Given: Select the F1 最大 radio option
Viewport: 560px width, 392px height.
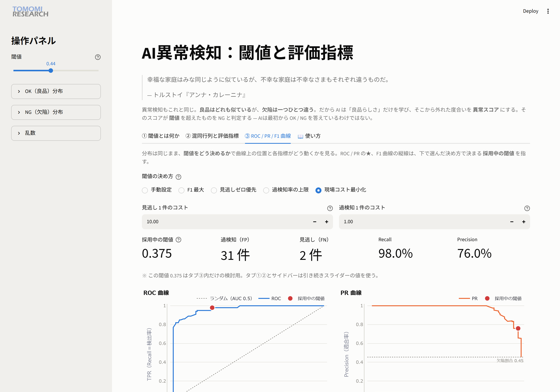Looking at the screenshot, I should (x=191, y=190).
